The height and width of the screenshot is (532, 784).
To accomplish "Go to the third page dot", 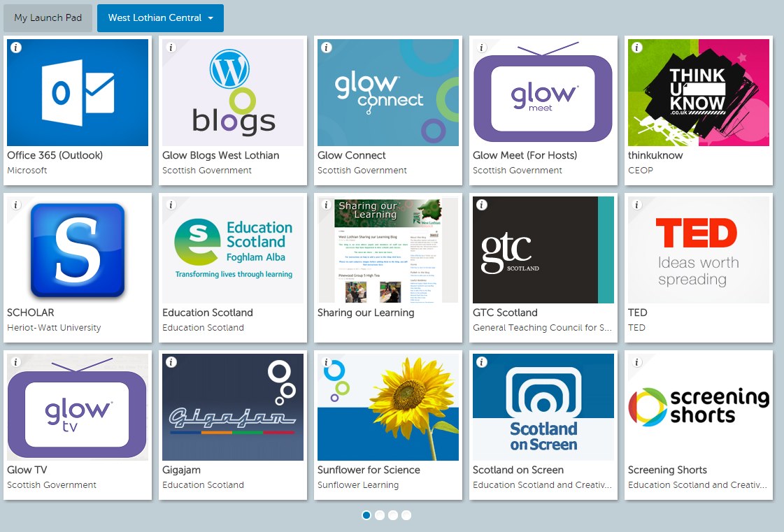I will [393, 515].
